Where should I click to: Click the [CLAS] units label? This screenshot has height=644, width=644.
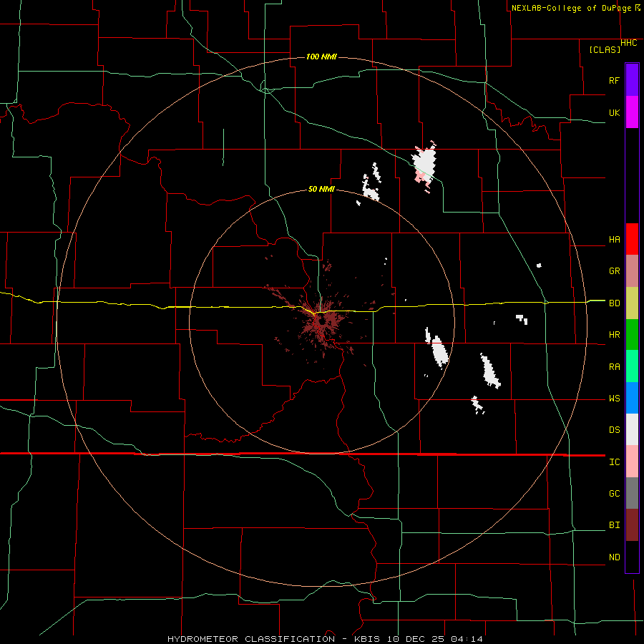pos(605,49)
